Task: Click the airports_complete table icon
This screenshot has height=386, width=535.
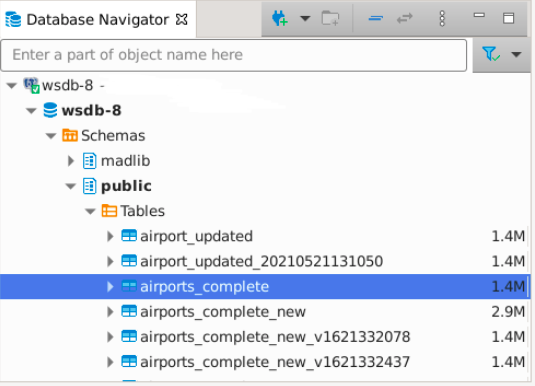Action: click(x=129, y=286)
